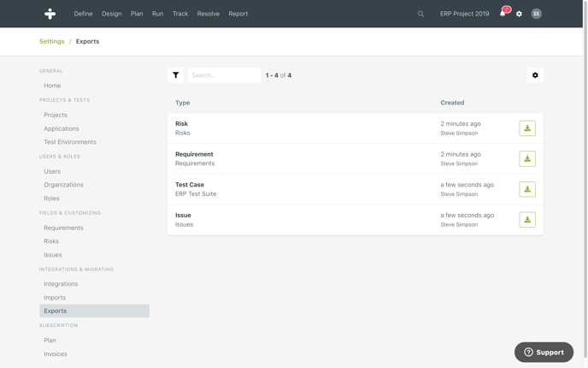This screenshot has height=368, width=588.
Task: Click the 1 - 4 of 4 count
Action: (x=279, y=75)
